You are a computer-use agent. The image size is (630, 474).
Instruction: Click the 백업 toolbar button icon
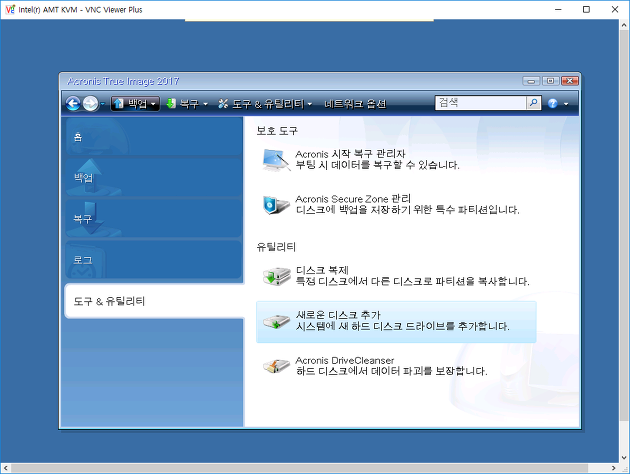coord(118,104)
